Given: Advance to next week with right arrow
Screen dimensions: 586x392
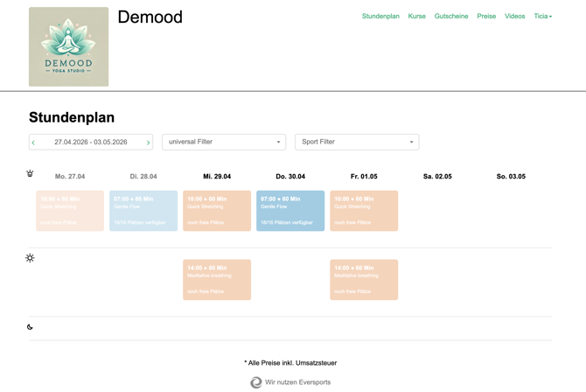Looking at the screenshot, I should pos(148,142).
